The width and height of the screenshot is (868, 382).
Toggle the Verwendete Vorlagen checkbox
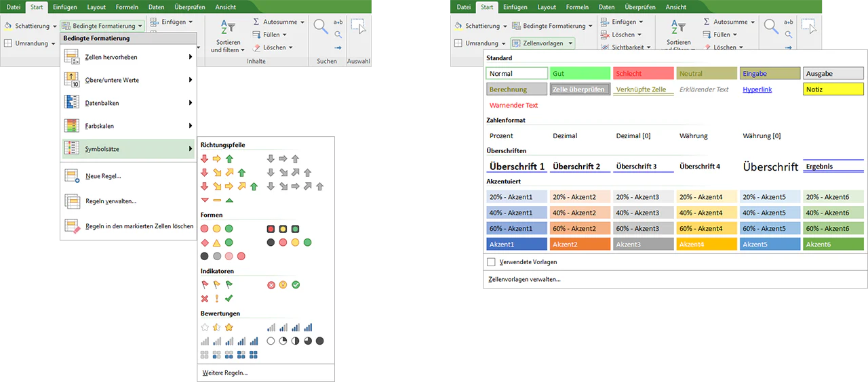pos(491,261)
